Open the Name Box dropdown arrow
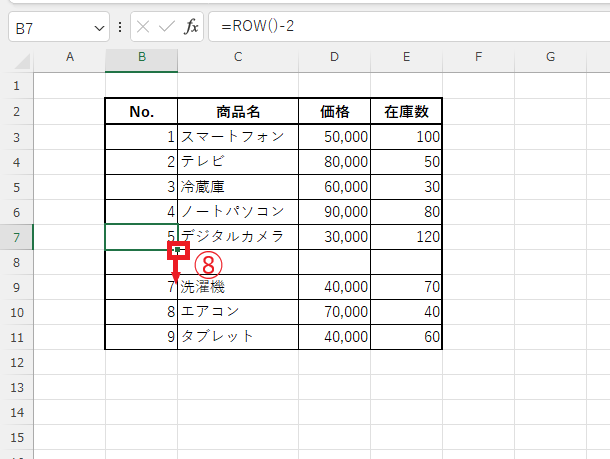 click(99, 28)
